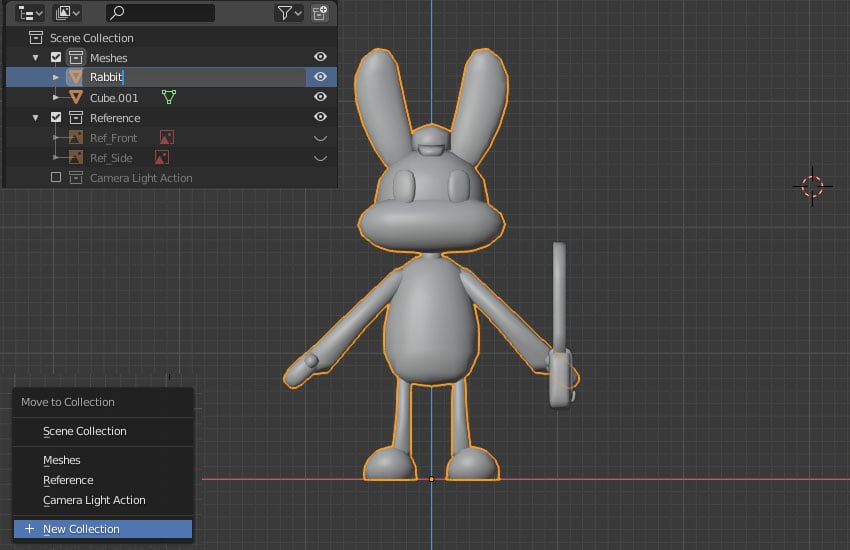Open the display mode dropdown in outliner
This screenshot has height=550, width=850.
68,13
